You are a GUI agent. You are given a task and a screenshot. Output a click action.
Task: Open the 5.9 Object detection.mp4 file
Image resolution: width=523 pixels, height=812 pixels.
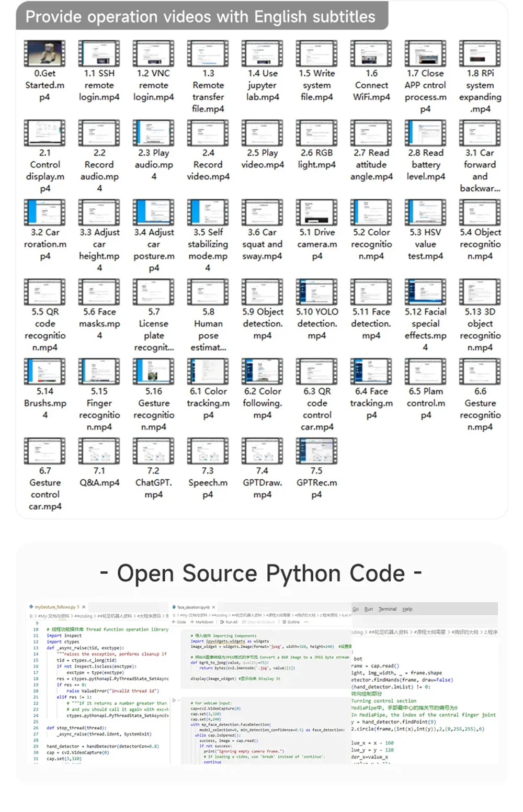coord(263,292)
